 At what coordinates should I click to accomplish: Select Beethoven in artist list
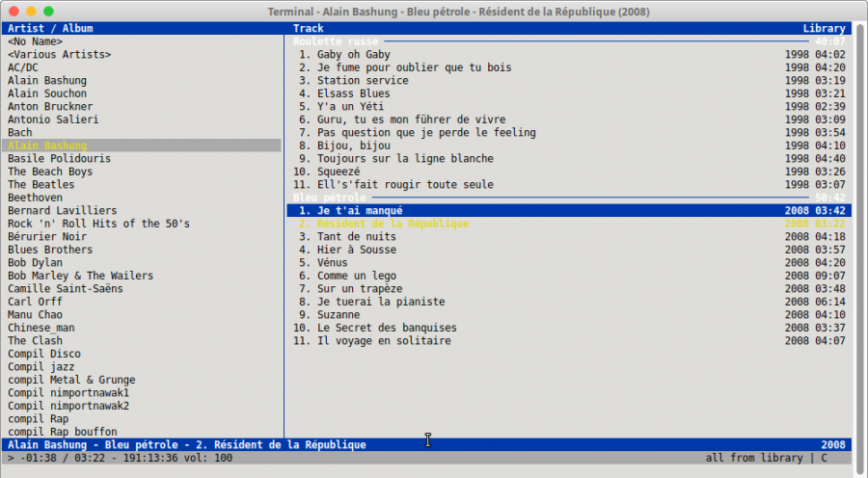[35, 198]
